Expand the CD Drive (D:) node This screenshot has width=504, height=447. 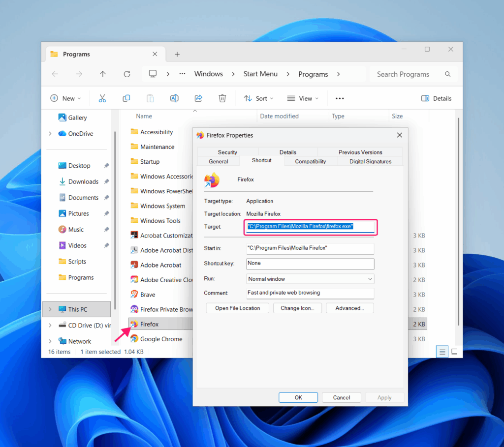(50, 326)
